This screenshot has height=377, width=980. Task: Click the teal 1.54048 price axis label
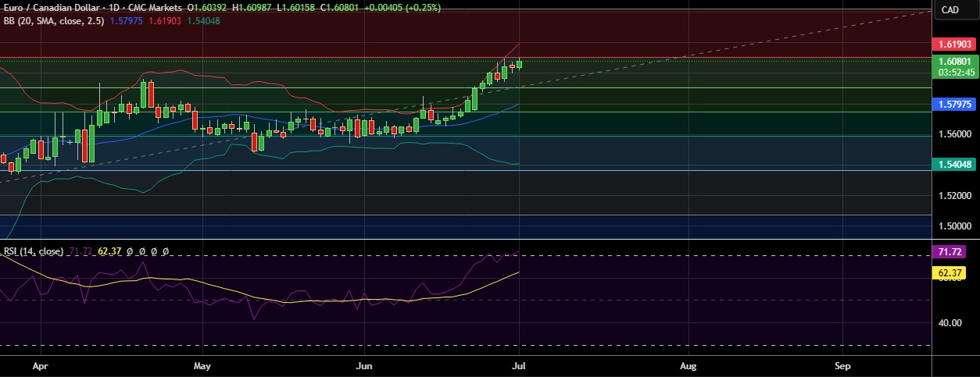pyautogui.click(x=956, y=164)
